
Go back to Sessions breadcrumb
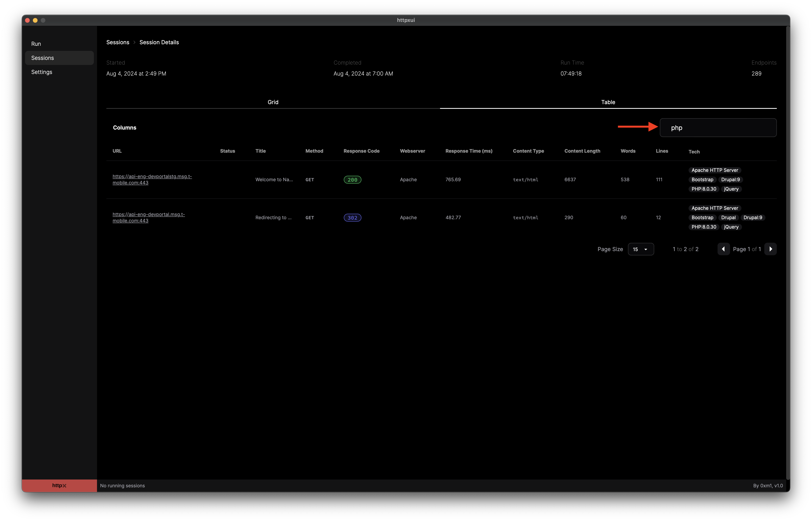click(118, 42)
